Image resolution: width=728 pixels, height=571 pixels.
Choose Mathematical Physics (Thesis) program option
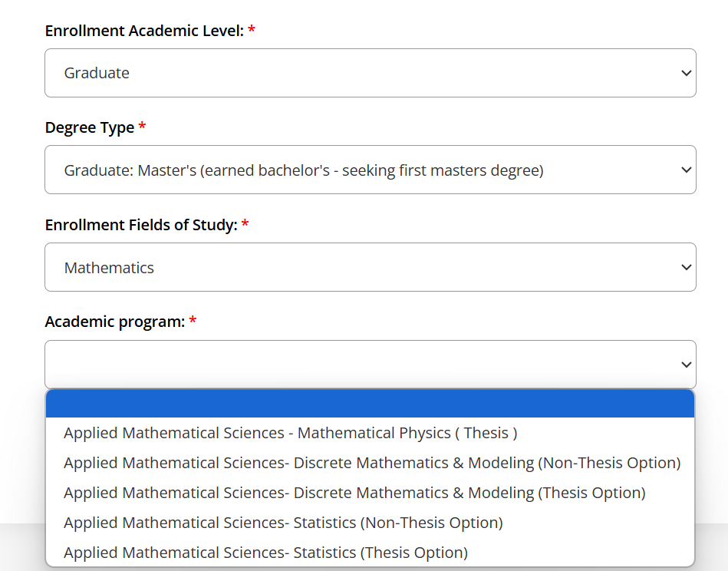tap(291, 433)
